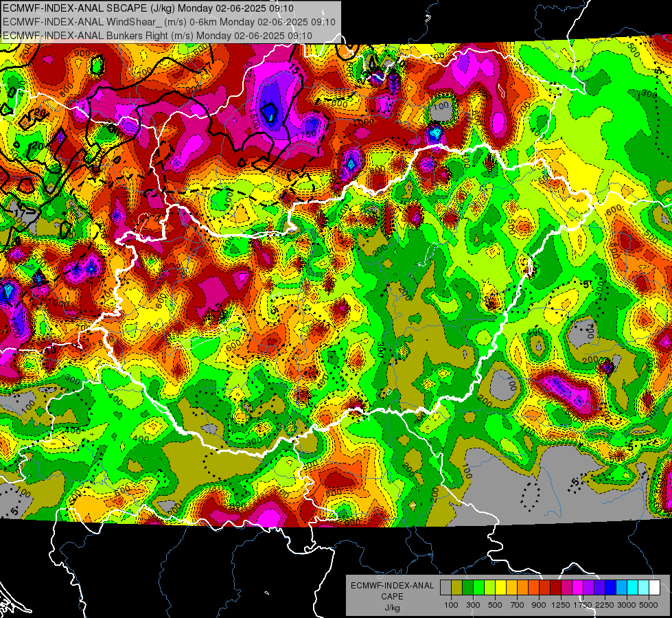Click the gray swatch in the CAPE legend
This screenshot has height=618, width=672.
(445, 588)
